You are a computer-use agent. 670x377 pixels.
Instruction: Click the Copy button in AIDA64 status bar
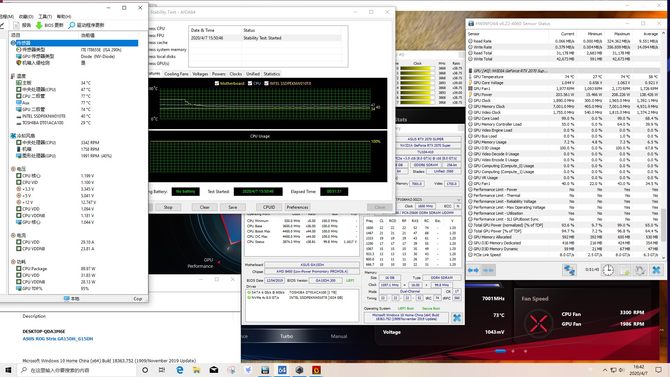tap(138, 299)
